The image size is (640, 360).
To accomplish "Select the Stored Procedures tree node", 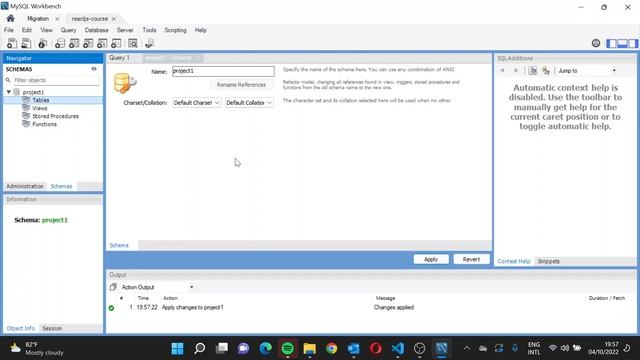I will [x=55, y=116].
